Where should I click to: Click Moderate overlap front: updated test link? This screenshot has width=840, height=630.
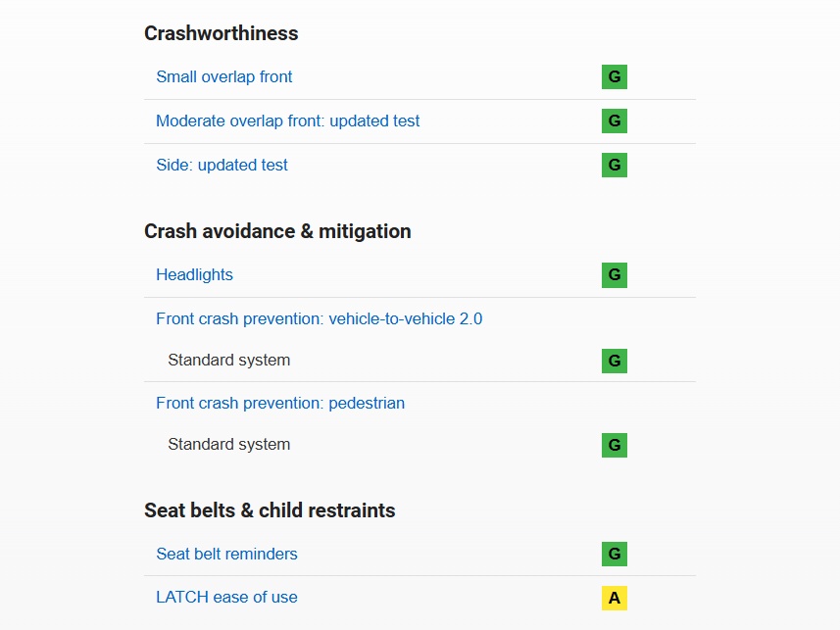coord(287,121)
